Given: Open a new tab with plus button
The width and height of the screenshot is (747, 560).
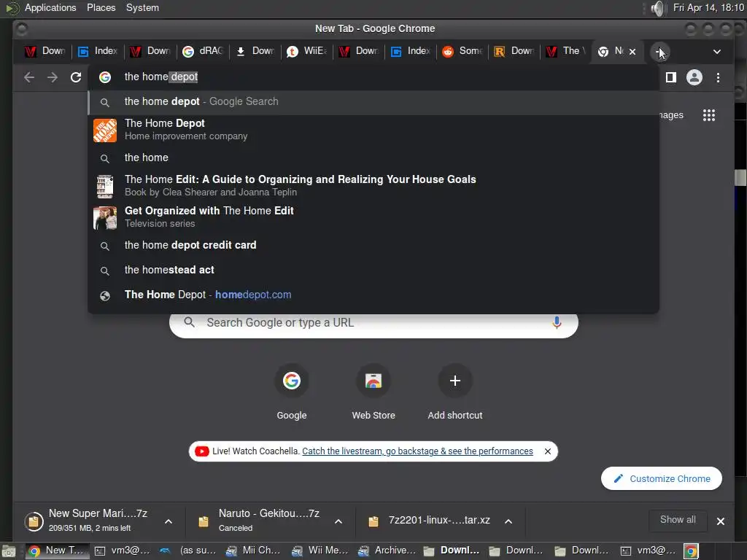Looking at the screenshot, I should pyautogui.click(x=659, y=52).
